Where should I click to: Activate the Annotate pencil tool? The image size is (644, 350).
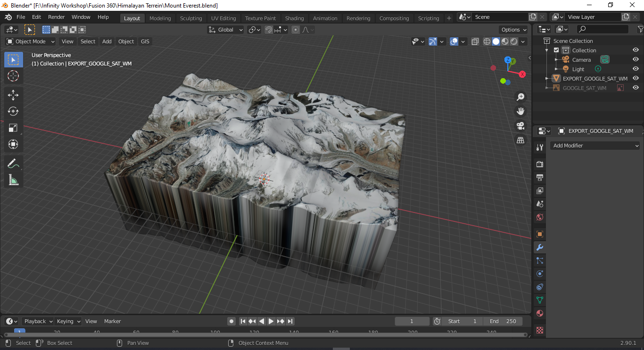click(13, 163)
